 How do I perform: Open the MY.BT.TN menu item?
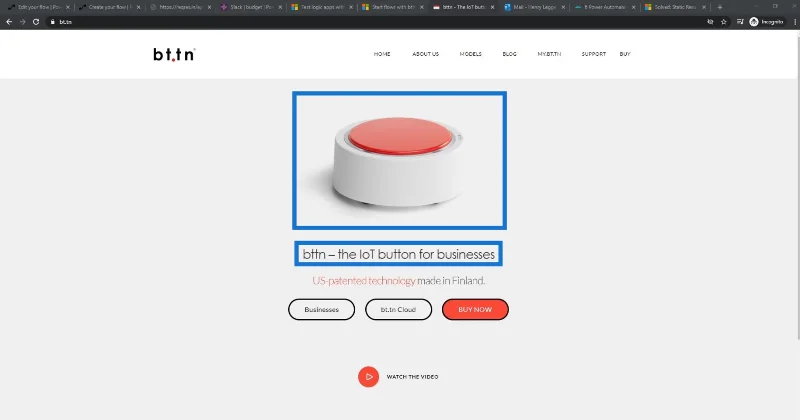(549, 54)
